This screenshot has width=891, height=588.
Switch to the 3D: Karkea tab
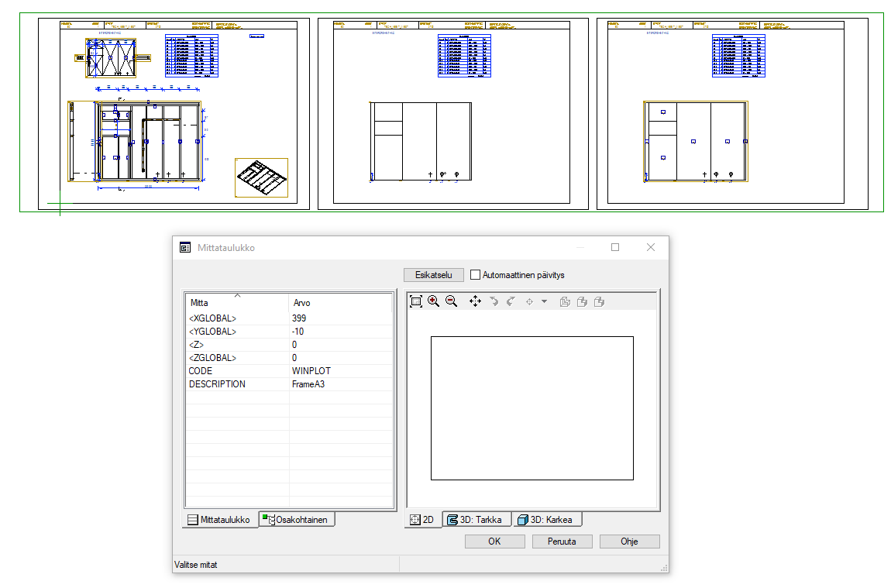545,520
